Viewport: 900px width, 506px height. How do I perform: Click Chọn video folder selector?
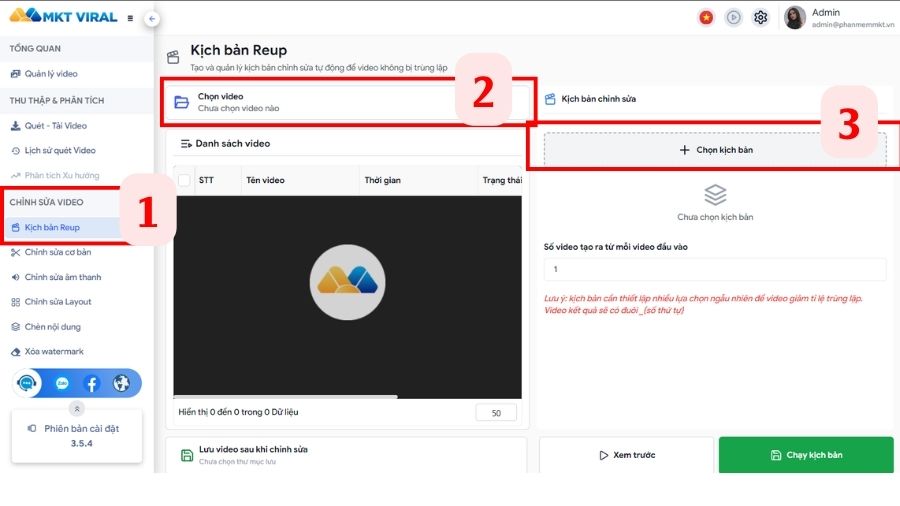347,102
